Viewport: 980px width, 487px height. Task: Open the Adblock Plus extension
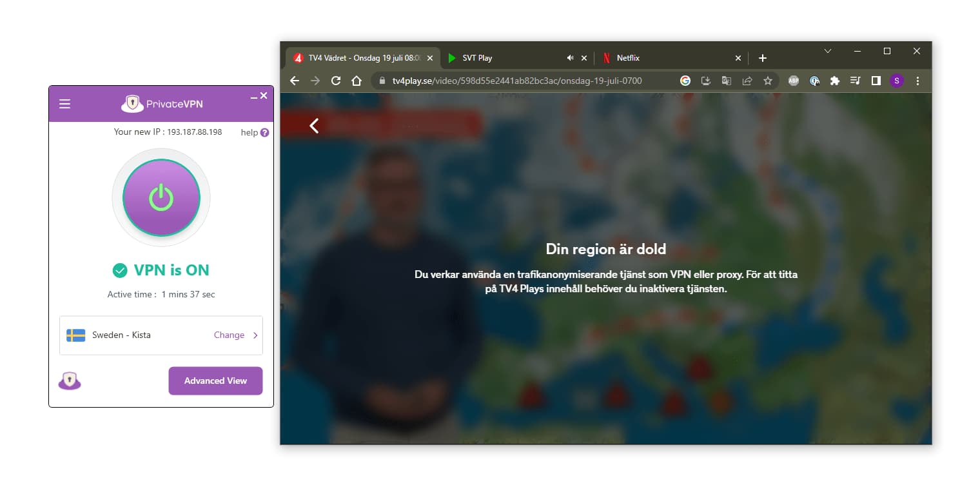794,81
